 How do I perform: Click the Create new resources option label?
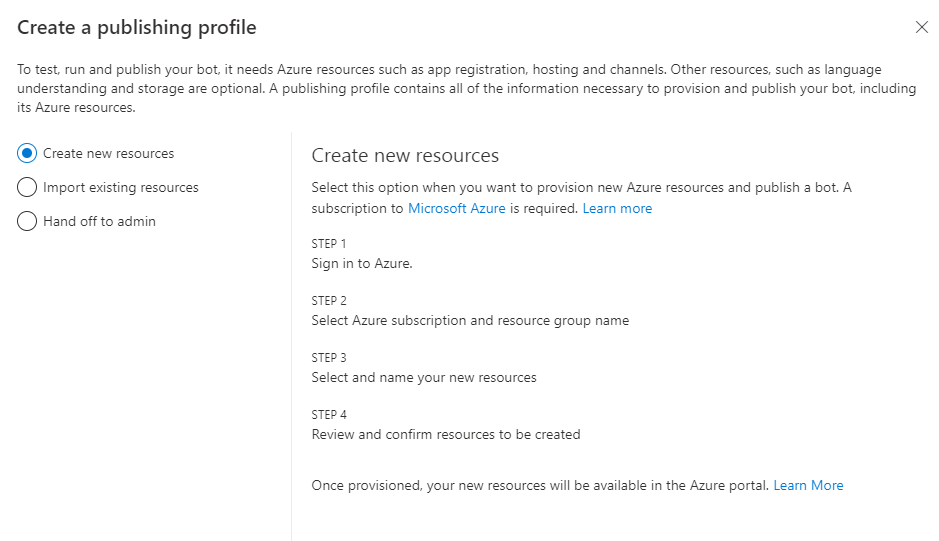tap(108, 154)
